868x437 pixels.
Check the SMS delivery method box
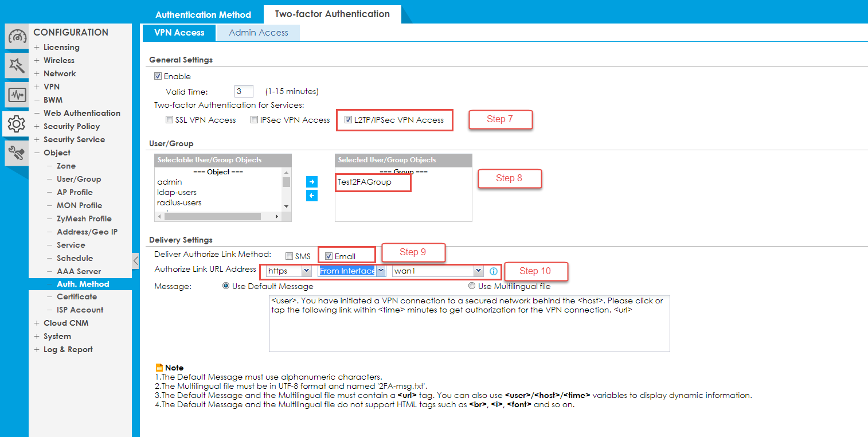(x=290, y=256)
